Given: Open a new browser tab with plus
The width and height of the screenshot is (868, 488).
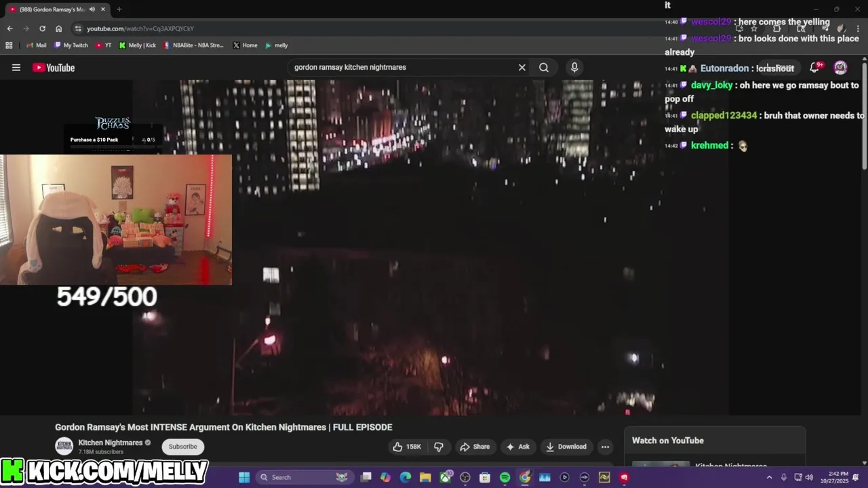Looking at the screenshot, I should tap(119, 9).
